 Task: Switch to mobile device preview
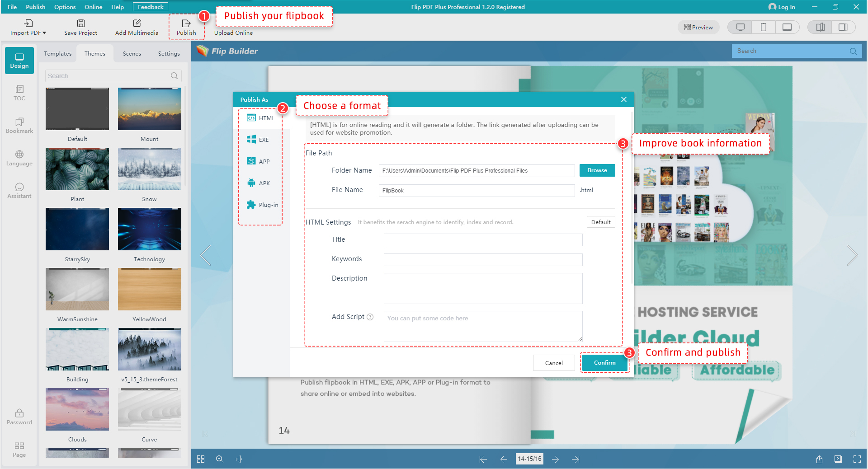764,27
